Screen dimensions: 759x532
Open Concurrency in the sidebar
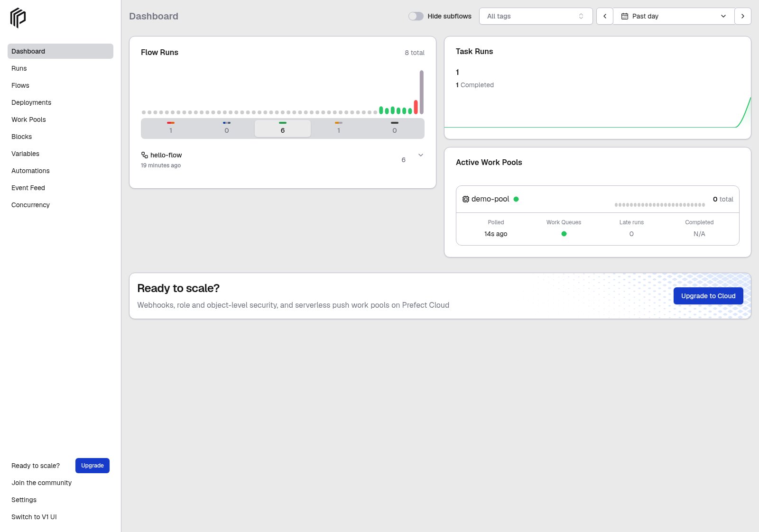coord(60,205)
